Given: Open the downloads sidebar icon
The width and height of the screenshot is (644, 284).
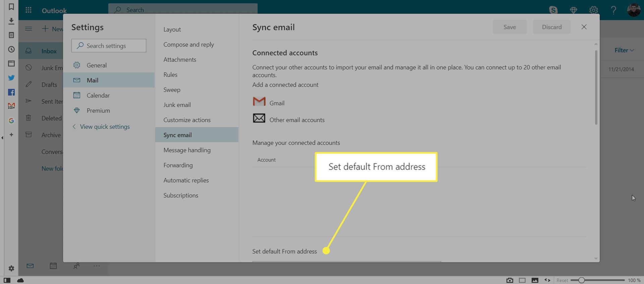Looking at the screenshot, I should click(x=11, y=21).
